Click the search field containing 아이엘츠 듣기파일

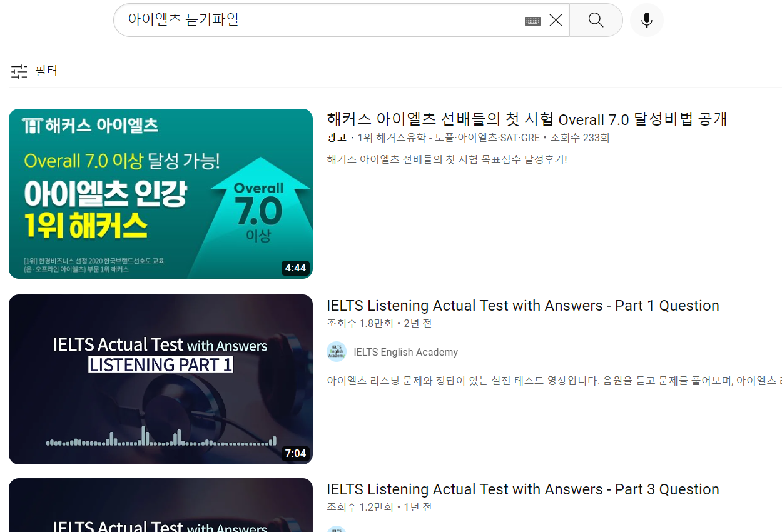click(341, 20)
